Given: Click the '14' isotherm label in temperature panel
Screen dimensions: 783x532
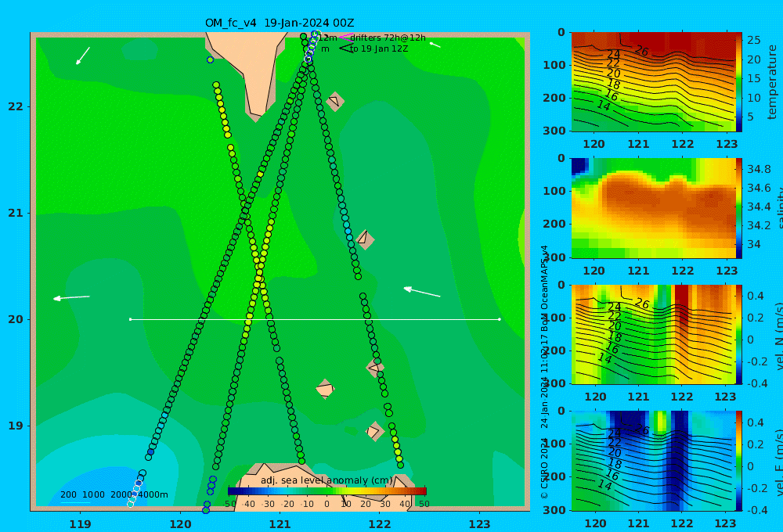Looking at the screenshot, I should [x=604, y=106].
